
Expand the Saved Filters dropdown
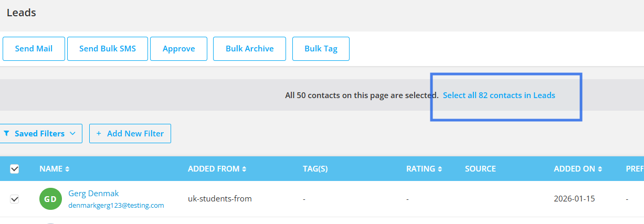[x=72, y=134]
